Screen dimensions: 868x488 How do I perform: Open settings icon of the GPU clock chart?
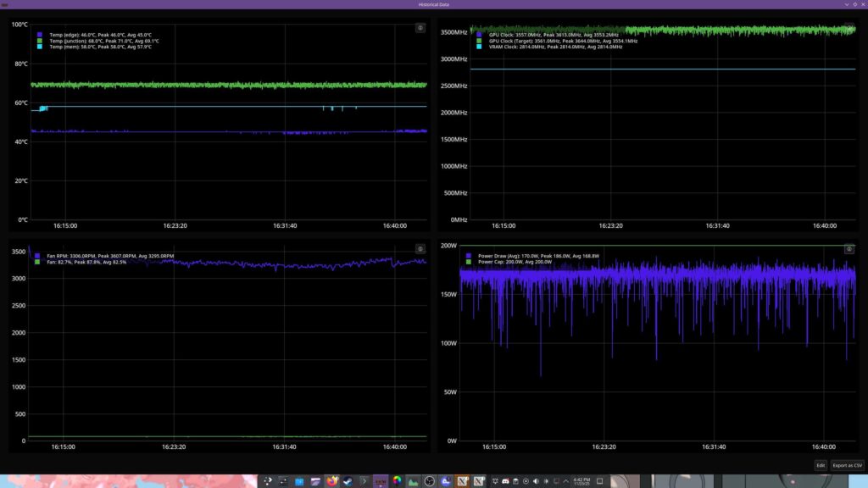[x=849, y=28]
